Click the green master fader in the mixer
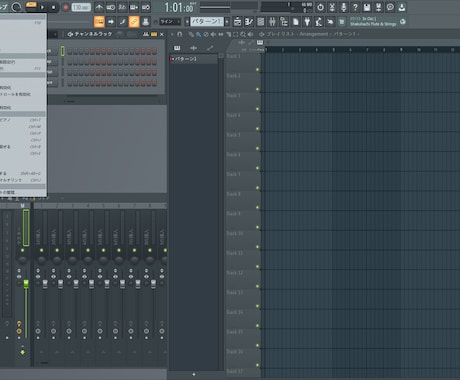Screen dimensions: 460x380 [x=26, y=284]
